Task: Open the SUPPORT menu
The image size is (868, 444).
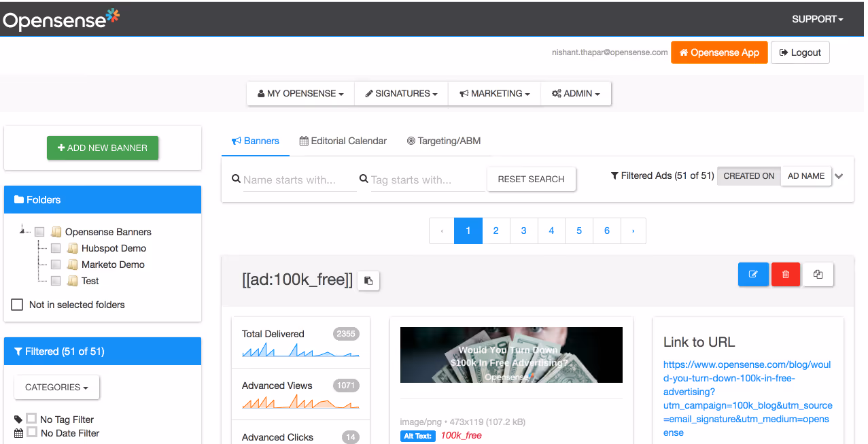Action: tap(816, 19)
